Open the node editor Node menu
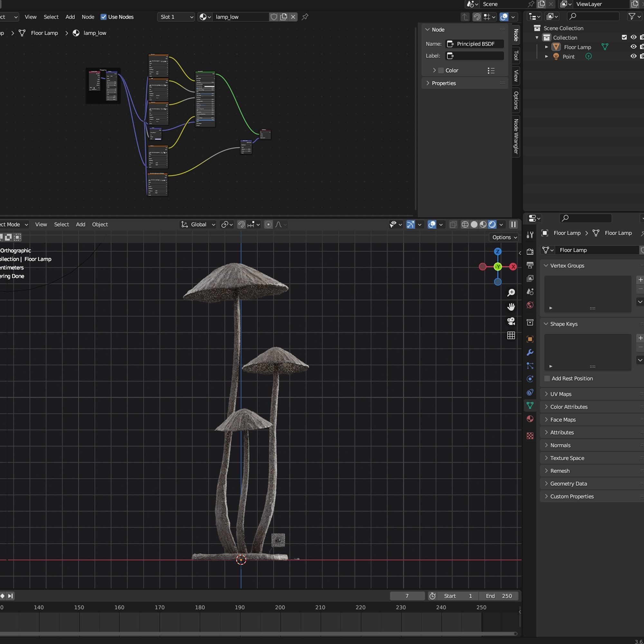This screenshot has height=644, width=644. tap(88, 17)
